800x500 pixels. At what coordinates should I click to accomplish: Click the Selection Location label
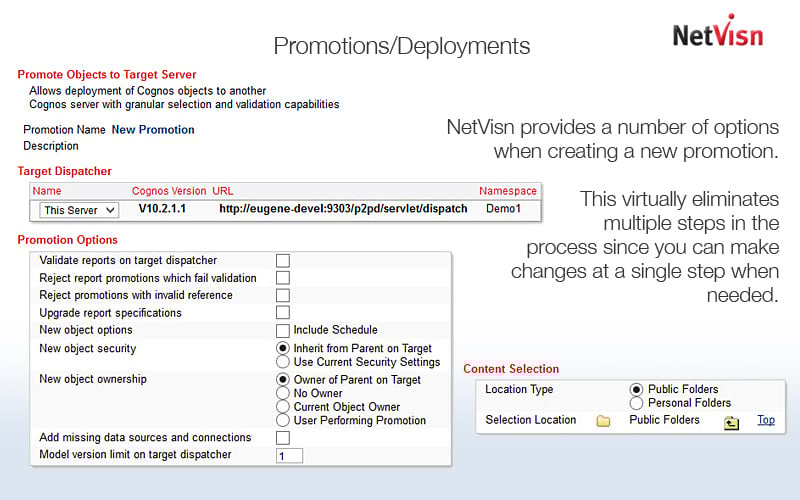531,420
